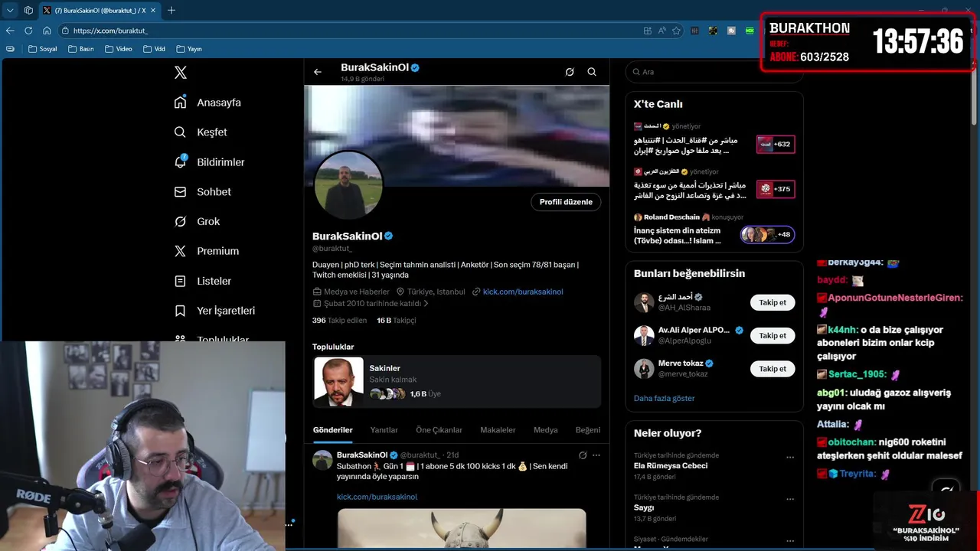Open the Yayın bookmarks folder
The width and height of the screenshot is (980, 551).
(189, 49)
